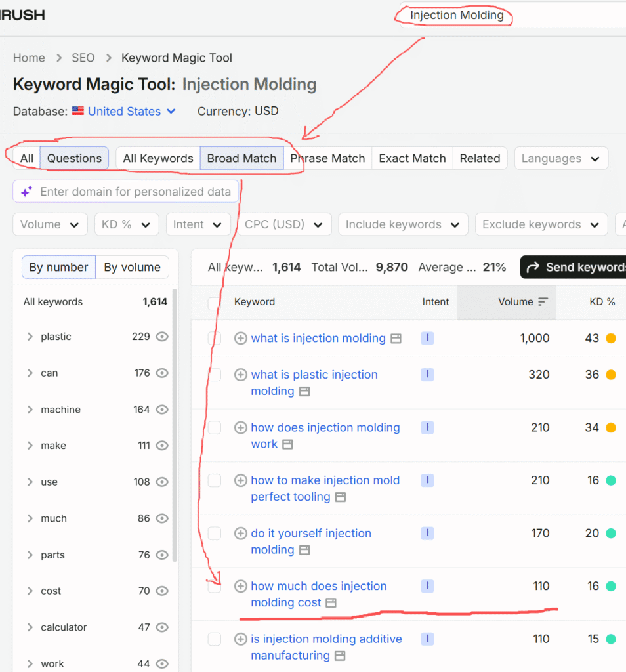Viewport: 626px width, 672px height.
Task: Tick the checkbox for 'how to make injection mold perfect tooling'
Action: (214, 480)
